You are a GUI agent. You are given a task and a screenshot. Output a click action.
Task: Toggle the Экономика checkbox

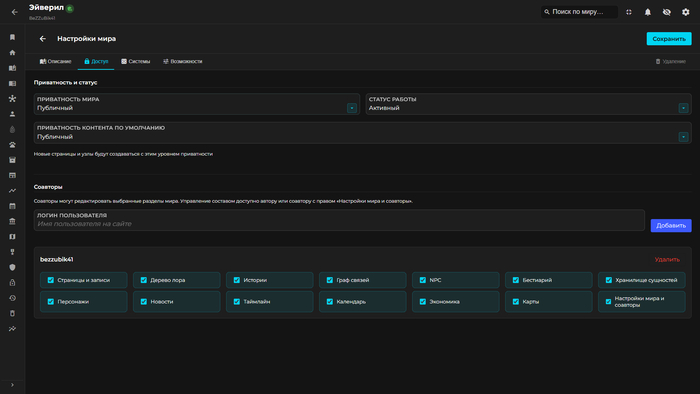(x=423, y=302)
